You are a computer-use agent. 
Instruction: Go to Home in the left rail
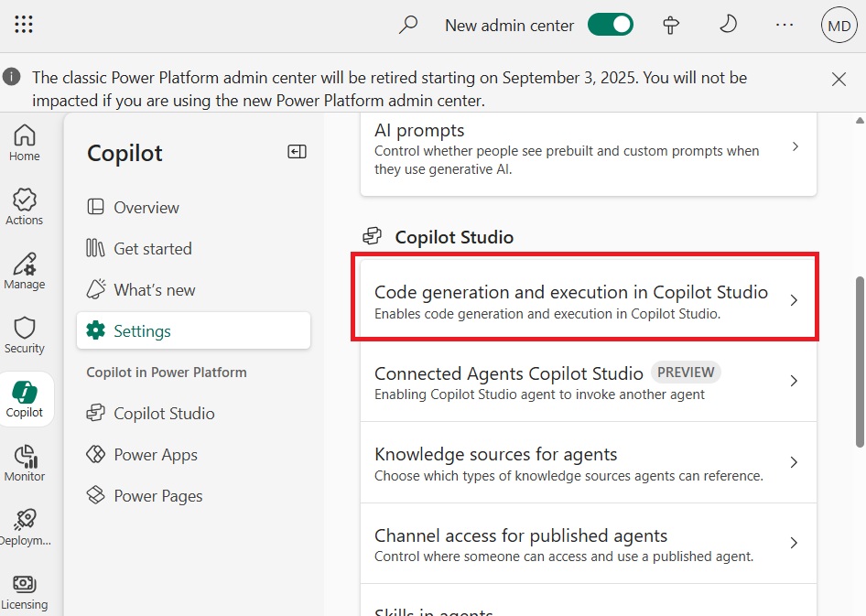point(25,143)
